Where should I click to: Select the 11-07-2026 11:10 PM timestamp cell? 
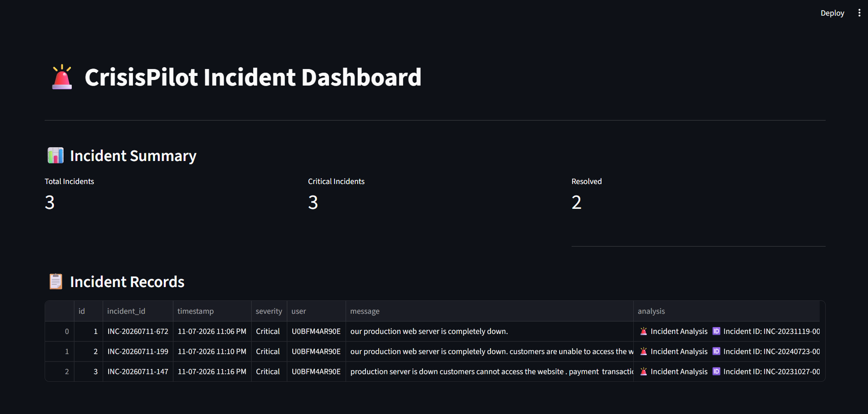coord(212,351)
